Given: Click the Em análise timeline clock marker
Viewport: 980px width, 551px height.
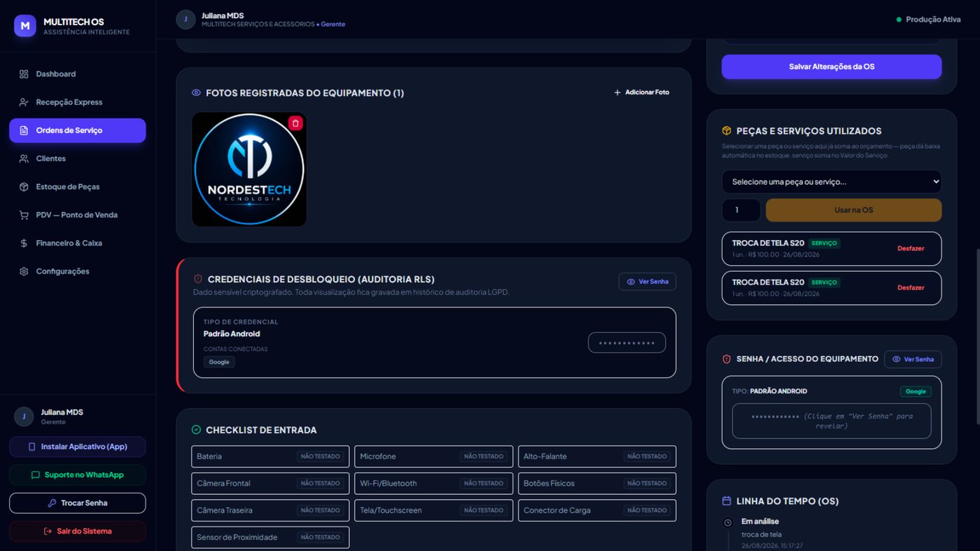Looking at the screenshot, I should 728,522.
